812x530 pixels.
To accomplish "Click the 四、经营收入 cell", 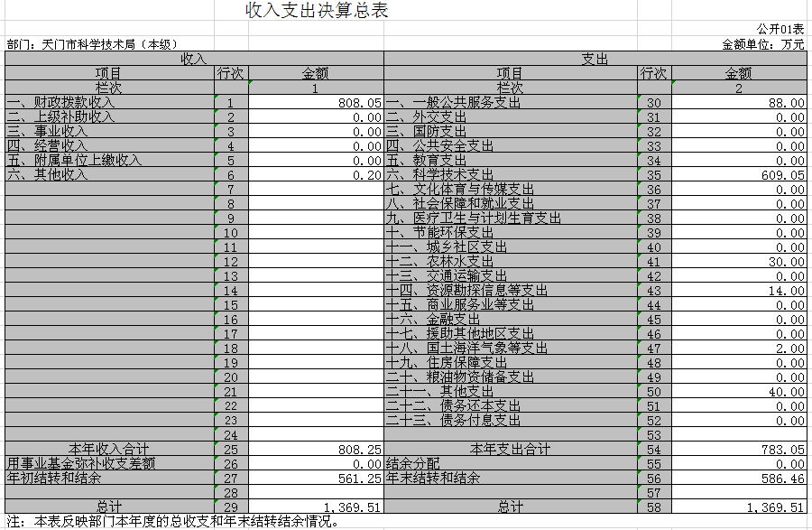I will [x=110, y=145].
